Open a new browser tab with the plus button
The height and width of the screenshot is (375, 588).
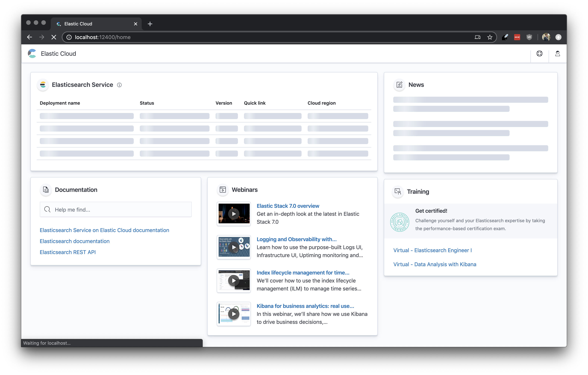pos(150,24)
